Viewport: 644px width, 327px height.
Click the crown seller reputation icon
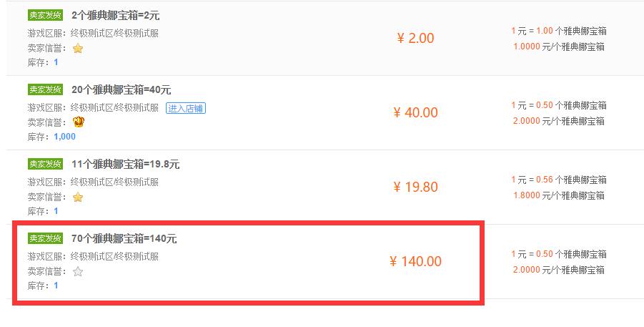coord(78,122)
